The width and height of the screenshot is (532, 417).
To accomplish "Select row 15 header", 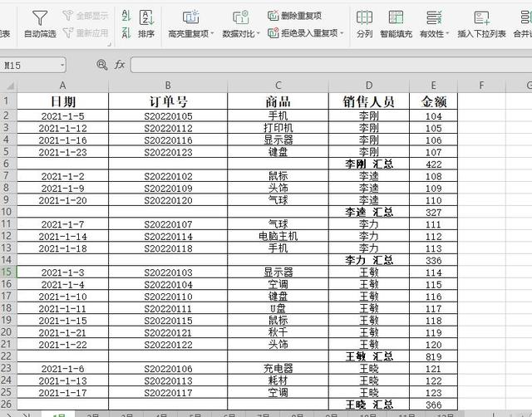I will (8, 272).
